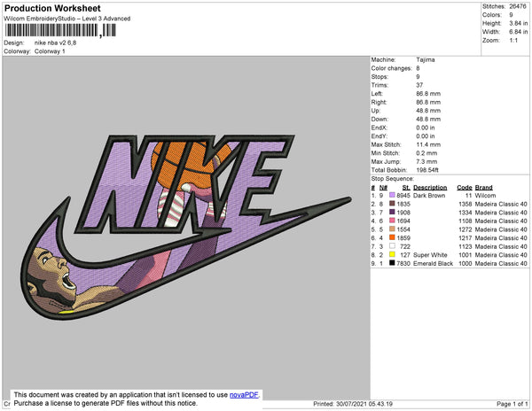Click the N# column header
532x411 pixels.
coord(383,188)
